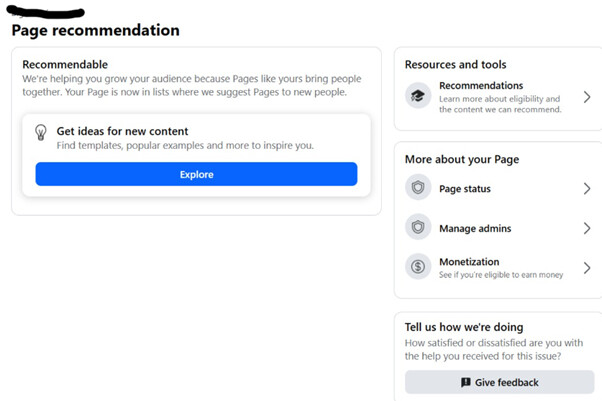Screen dimensions: 602x401
Task: Open the Monetization chevron arrow
Action: click(x=587, y=268)
